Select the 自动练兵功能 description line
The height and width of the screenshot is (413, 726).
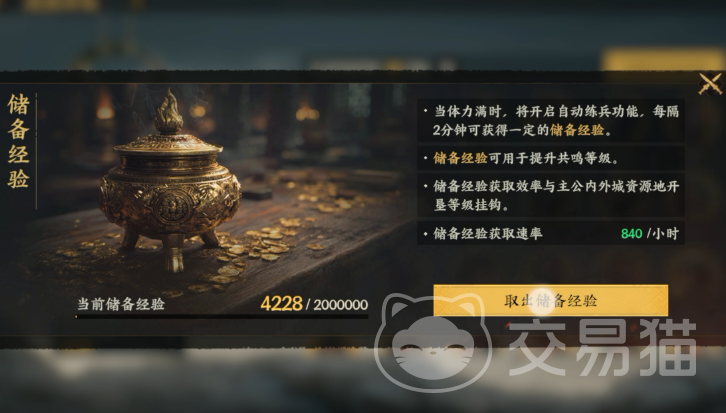point(551,120)
